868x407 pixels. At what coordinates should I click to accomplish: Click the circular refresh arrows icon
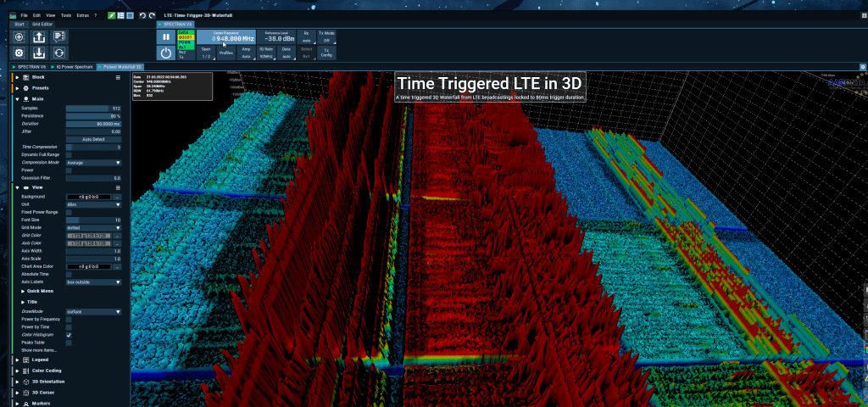[59, 53]
